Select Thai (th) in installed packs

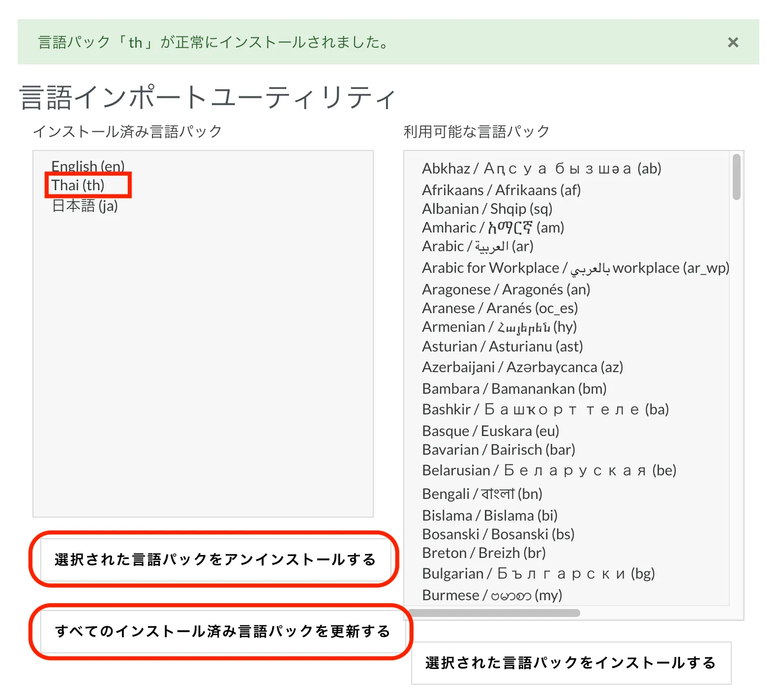coord(78,185)
